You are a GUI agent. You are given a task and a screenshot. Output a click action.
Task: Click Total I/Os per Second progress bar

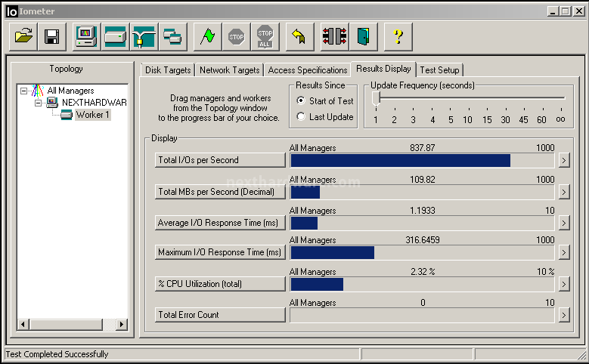point(422,160)
